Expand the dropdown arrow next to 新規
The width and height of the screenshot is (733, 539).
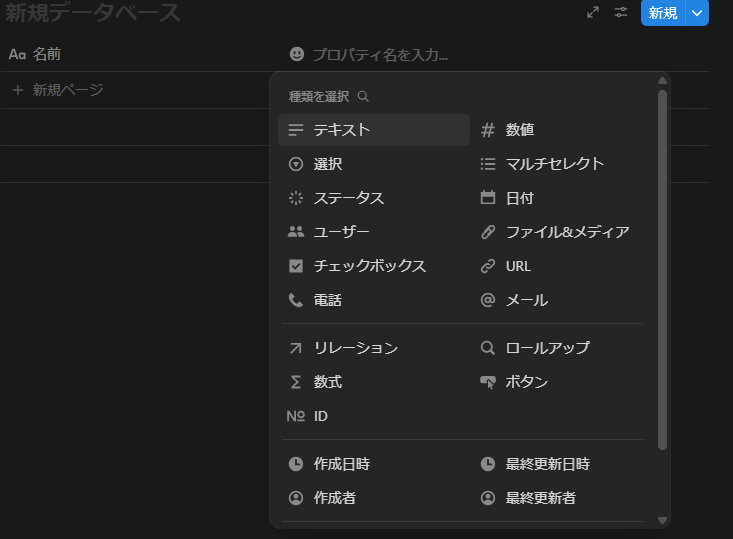(x=698, y=13)
